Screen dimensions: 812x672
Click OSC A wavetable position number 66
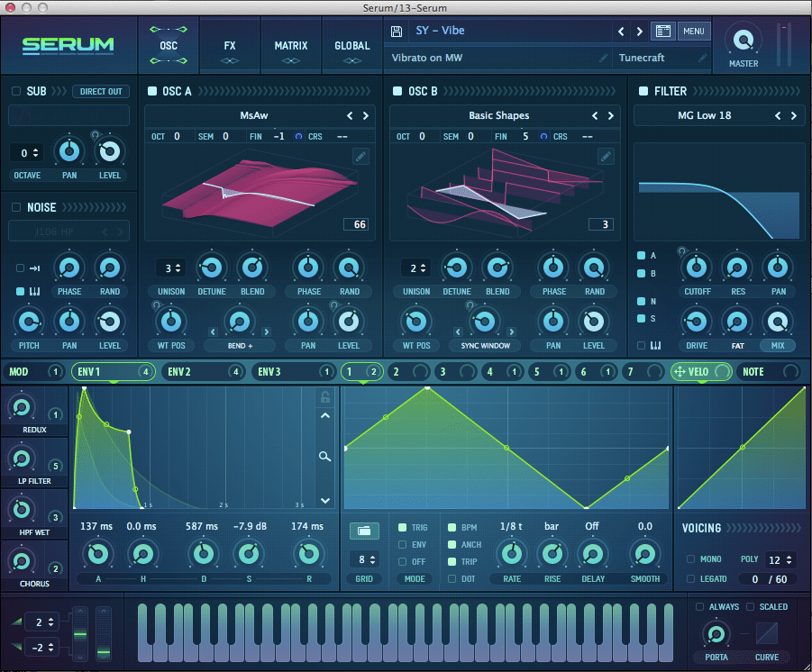[x=356, y=224]
